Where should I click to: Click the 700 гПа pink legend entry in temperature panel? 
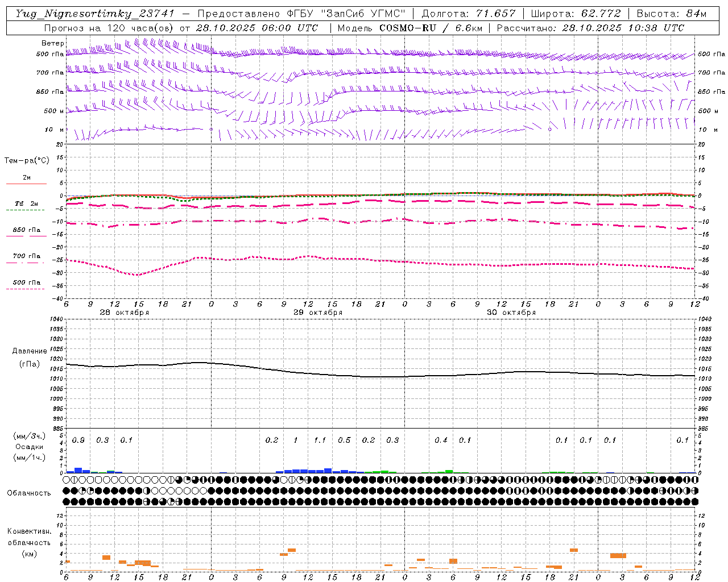coord(26,259)
